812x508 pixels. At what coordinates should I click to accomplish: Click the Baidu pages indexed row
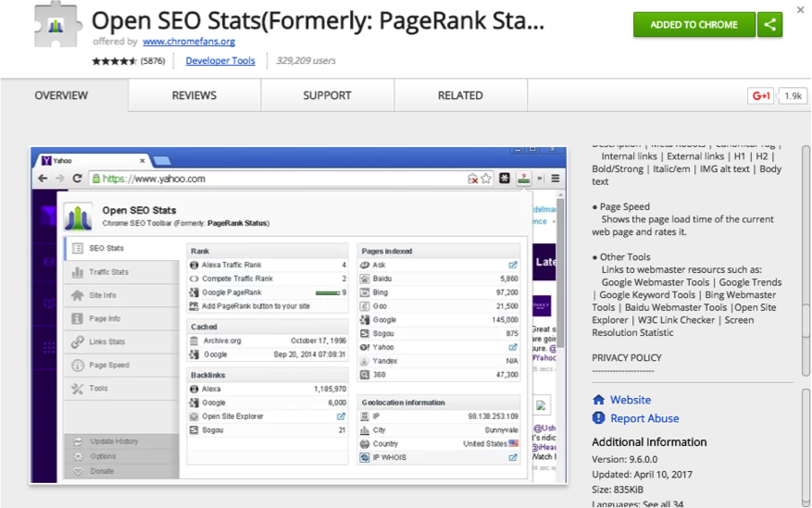click(439, 279)
